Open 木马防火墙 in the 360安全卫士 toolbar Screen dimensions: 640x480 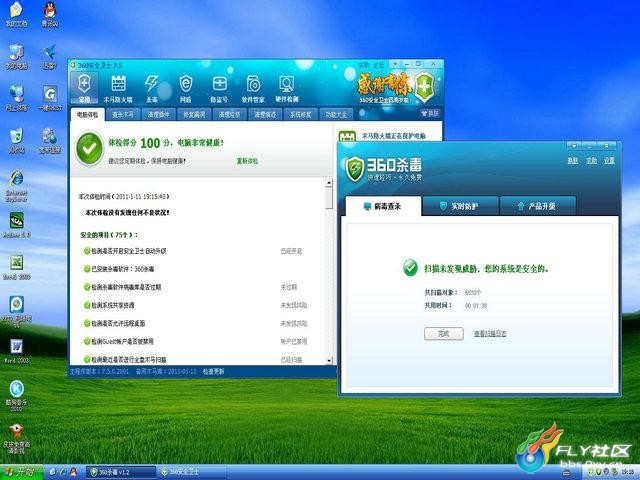pos(118,88)
